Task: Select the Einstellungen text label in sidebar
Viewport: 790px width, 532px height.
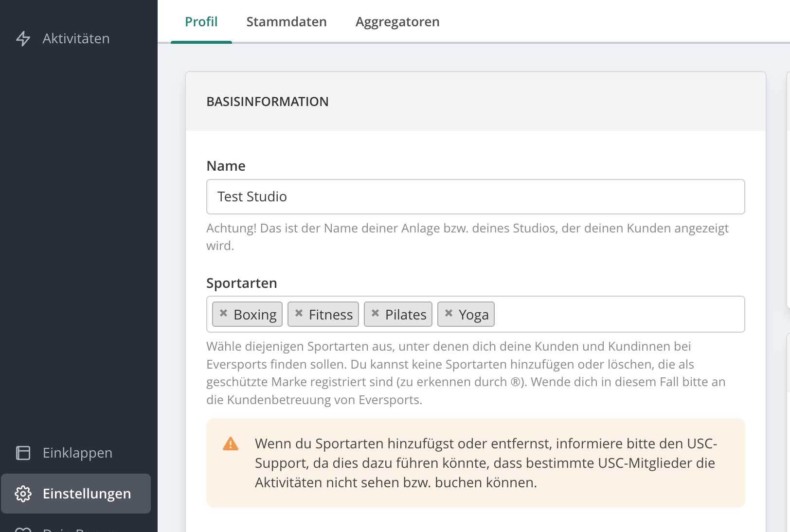Action: (87, 494)
